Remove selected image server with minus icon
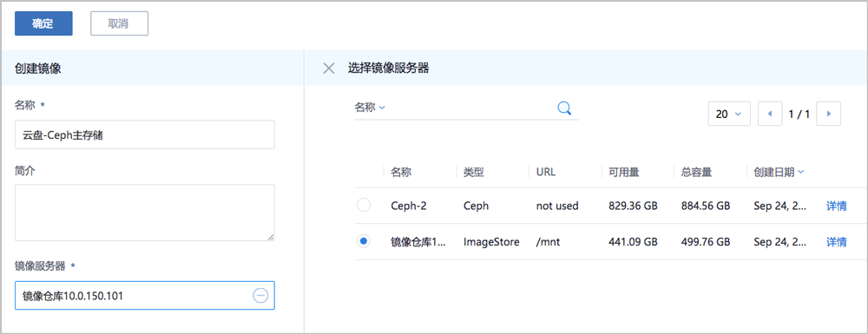 pos(260,296)
